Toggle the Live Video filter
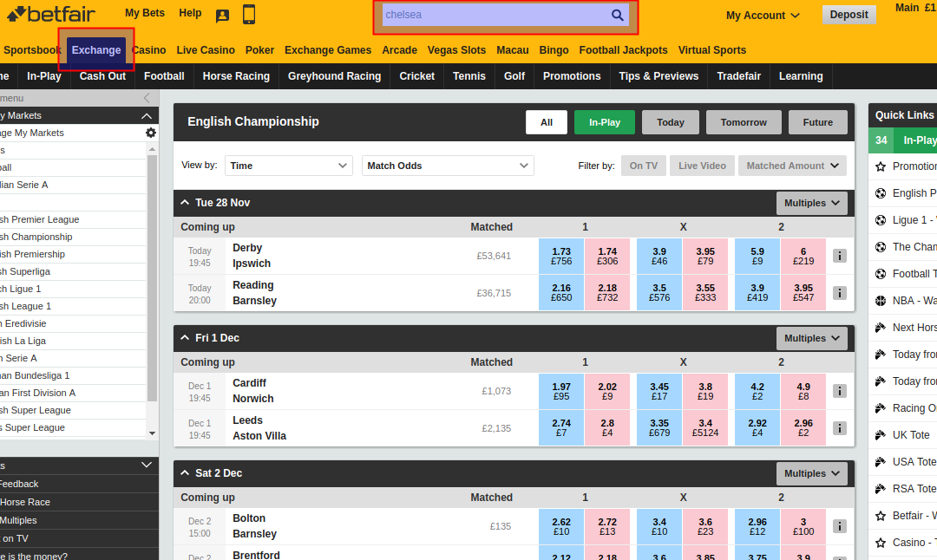937x560 pixels. [702, 166]
